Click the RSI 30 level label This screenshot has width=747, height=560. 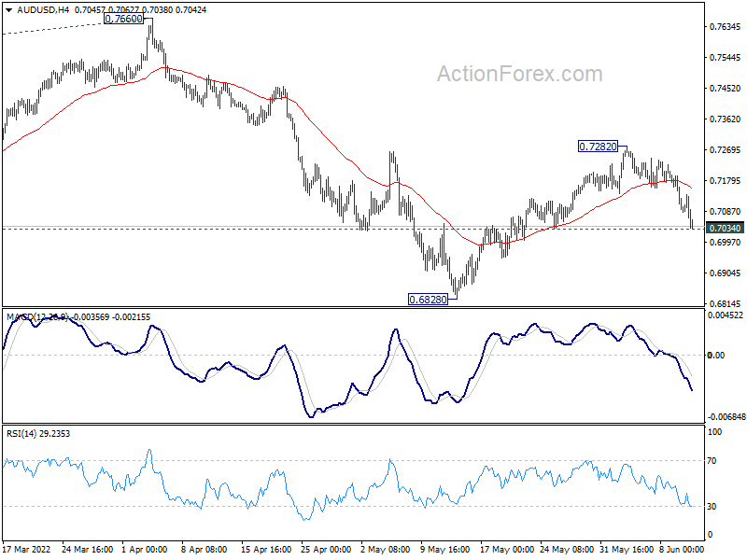(712, 507)
